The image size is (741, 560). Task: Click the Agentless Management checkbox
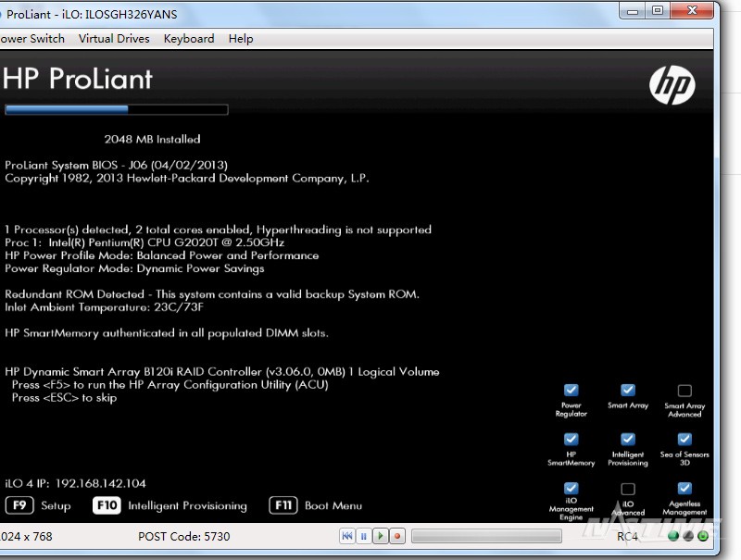[684, 488]
